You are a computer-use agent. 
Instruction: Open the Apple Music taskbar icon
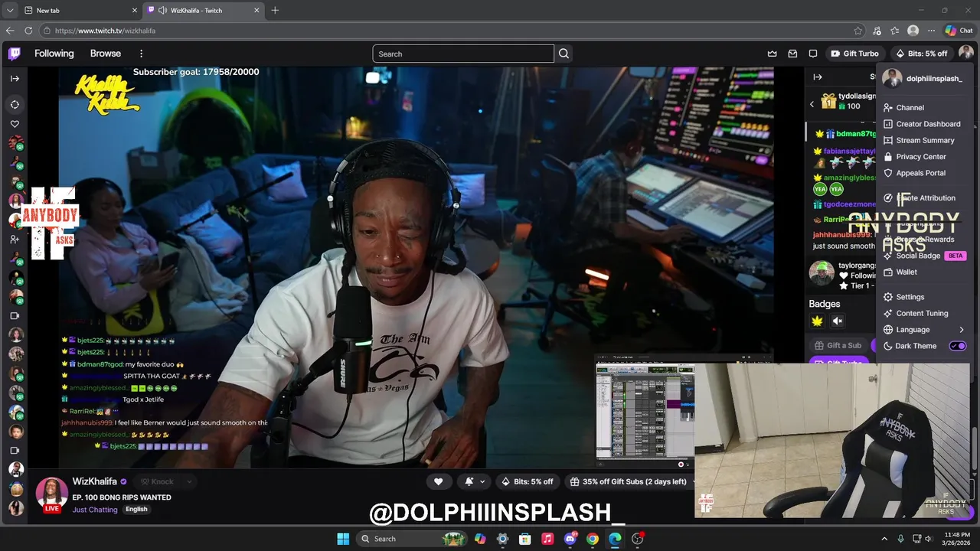pyautogui.click(x=547, y=539)
